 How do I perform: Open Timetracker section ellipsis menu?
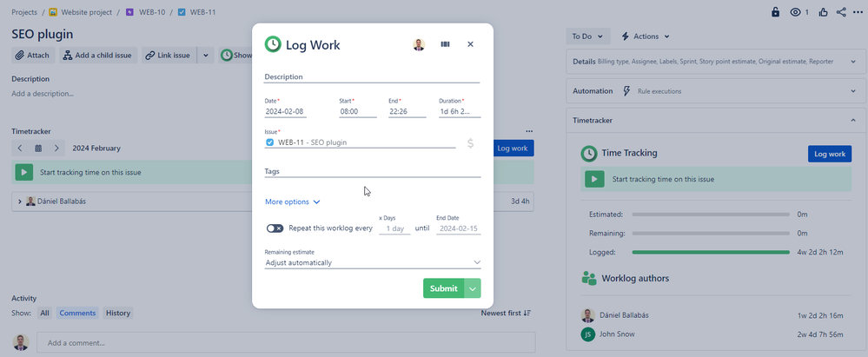coord(529,132)
